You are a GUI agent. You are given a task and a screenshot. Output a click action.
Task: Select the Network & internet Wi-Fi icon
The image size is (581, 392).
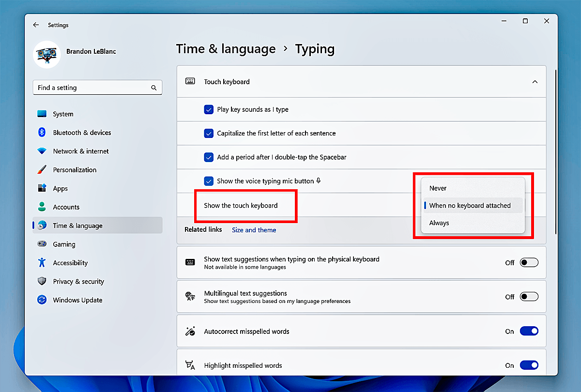click(x=42, y=151)
